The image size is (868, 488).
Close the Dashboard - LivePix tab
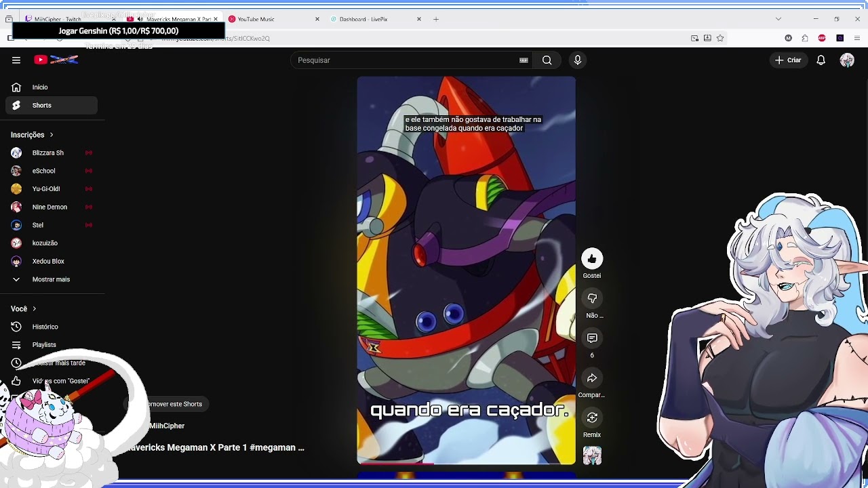click(418, 19)
